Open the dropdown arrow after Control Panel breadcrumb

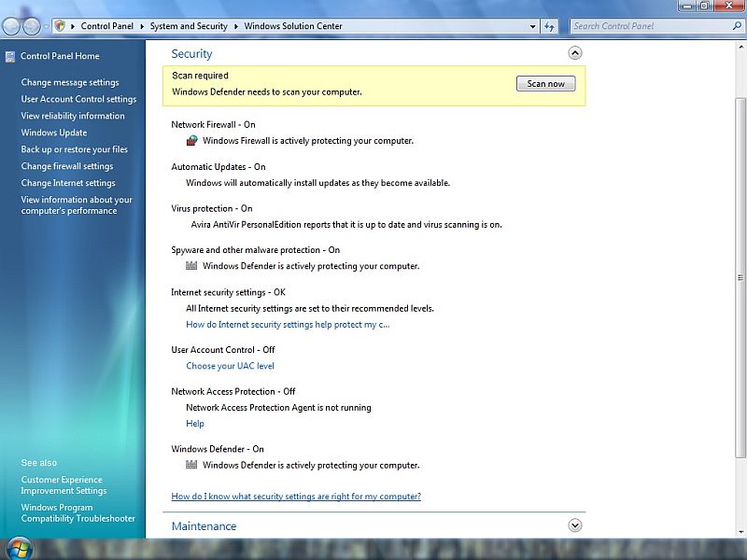142,26
